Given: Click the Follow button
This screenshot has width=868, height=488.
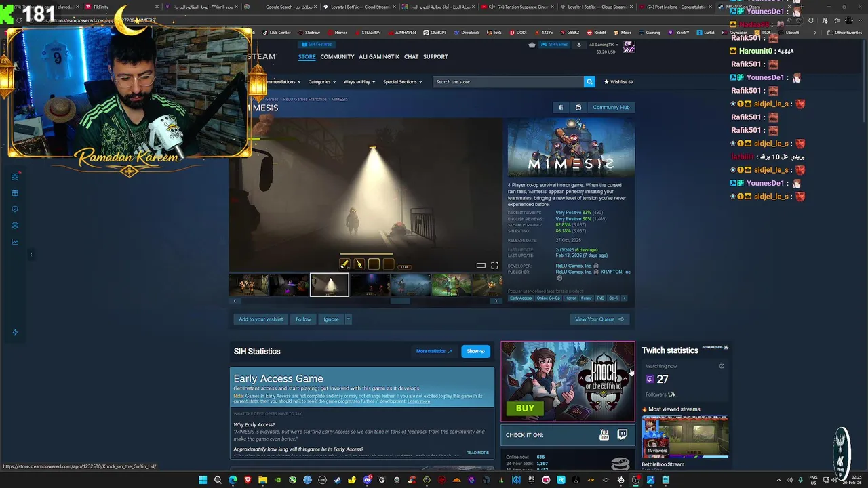Looking at the screenshot, I should point(303,319).
